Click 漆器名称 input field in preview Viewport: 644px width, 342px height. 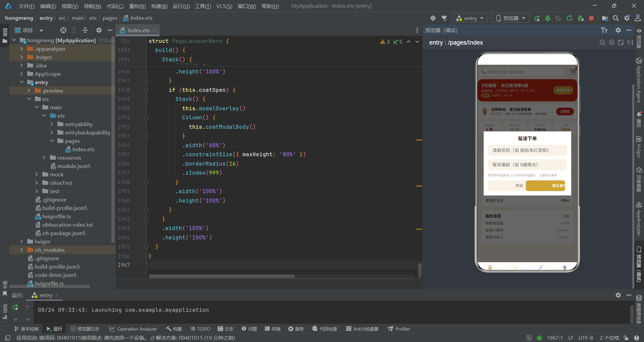527,150
